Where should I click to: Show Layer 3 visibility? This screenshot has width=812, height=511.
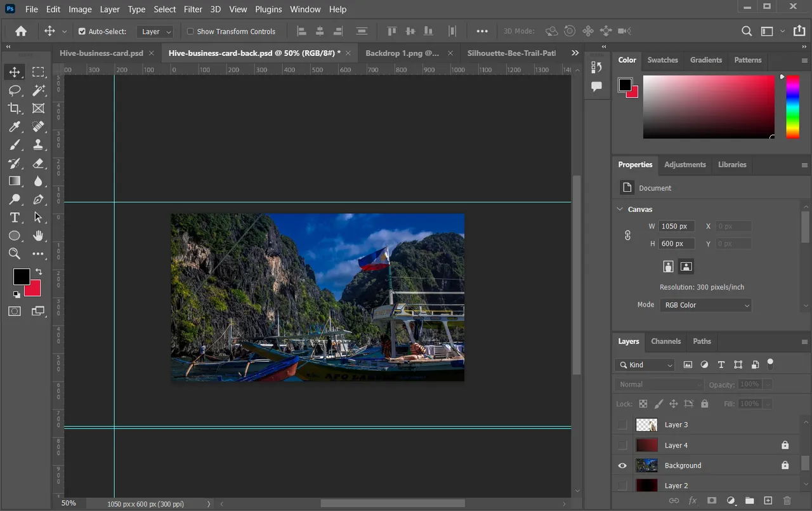622,425
